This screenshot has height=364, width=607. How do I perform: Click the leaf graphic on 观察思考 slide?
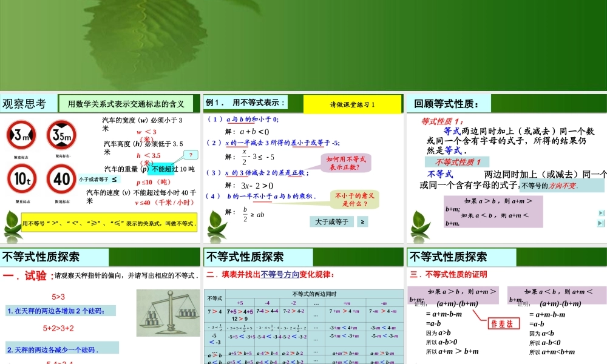(x=11, y=222)
